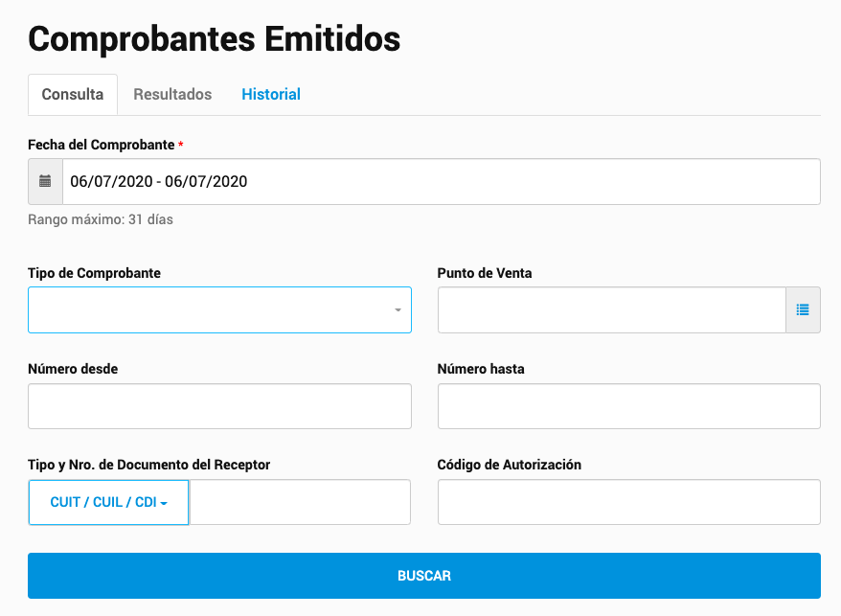Click the Número hasta input field

tap(629, 406)
